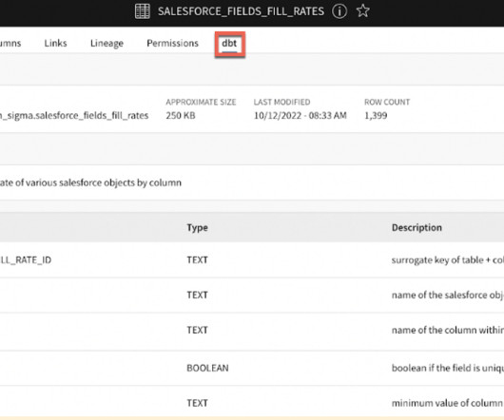Screen dimensions: 504x420
Task: Switch to the Links tab
Action: pyautogui.click(x=55, y=43)
